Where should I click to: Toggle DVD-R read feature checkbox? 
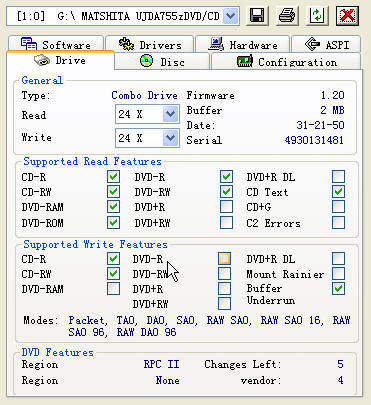(x=226, y=177)
